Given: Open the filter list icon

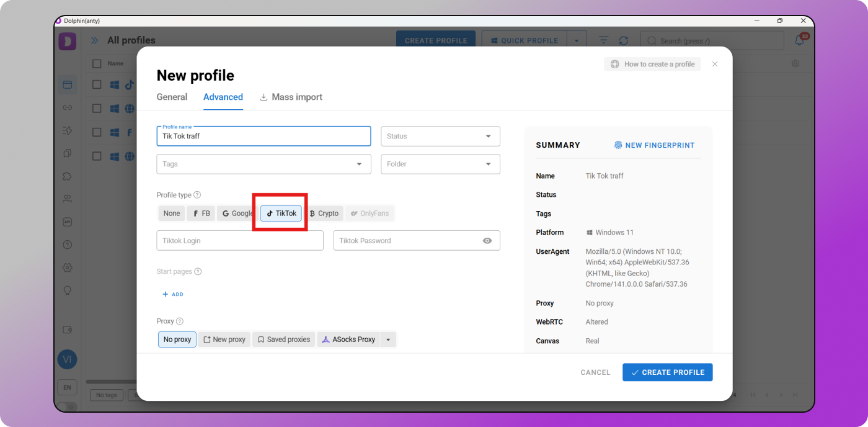Looking at the screenshot, I should tap(603, 40).
